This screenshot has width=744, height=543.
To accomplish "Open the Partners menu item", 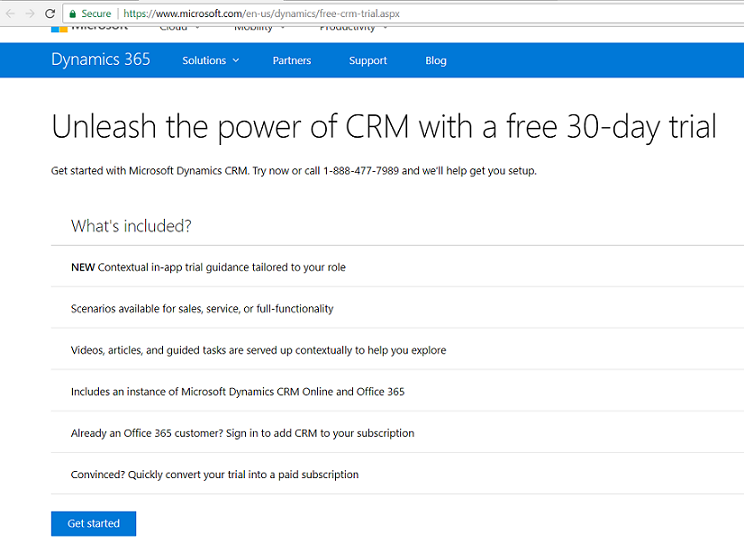I will [292, 60].
